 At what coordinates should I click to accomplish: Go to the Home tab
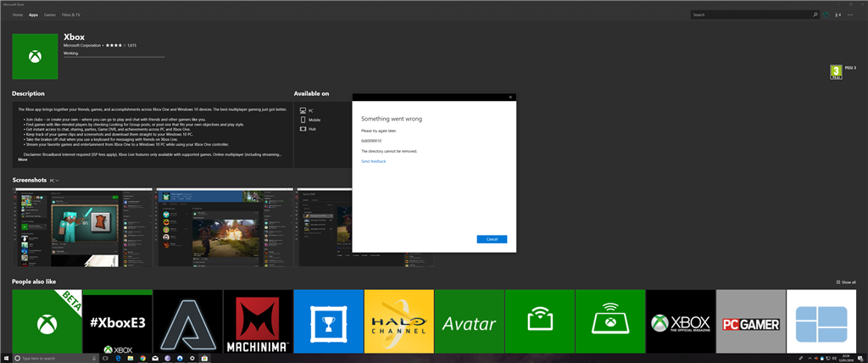click(18, 15)
